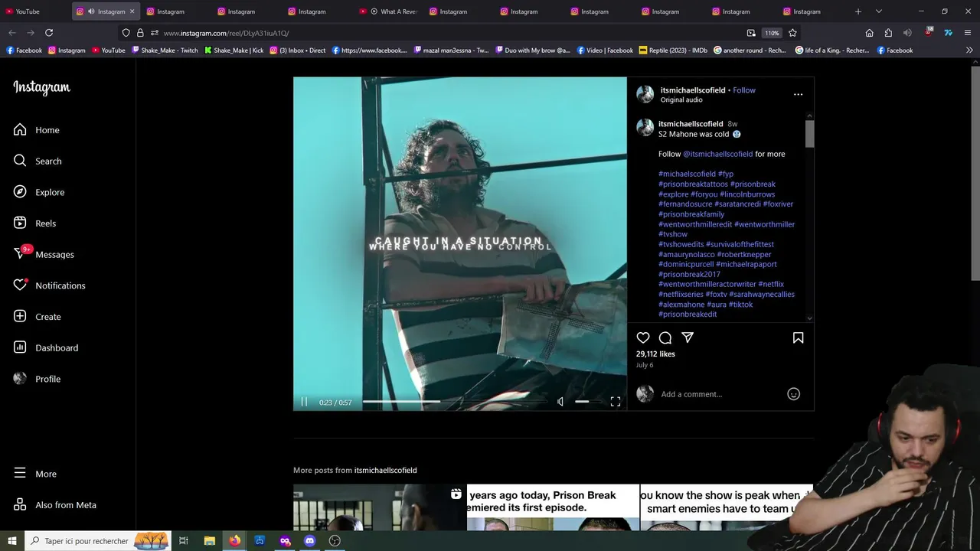The height and width of the screenshot is (551, 980).
Task: Click the comment bubble icon
Action: pos(665,337)
